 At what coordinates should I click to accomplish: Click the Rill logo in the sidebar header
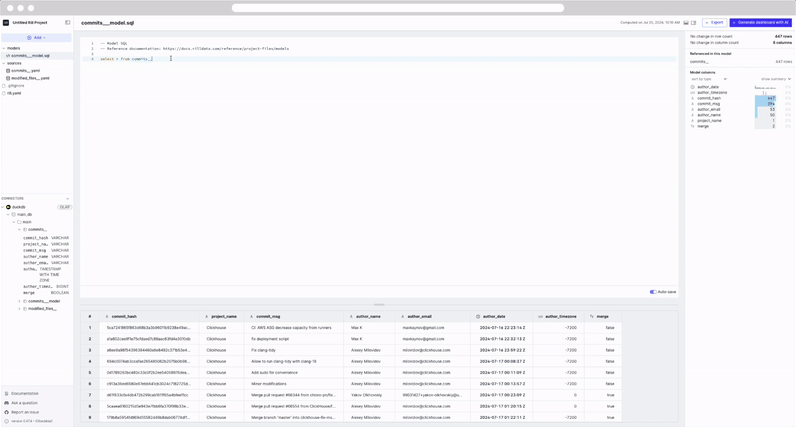click(6, 22)
